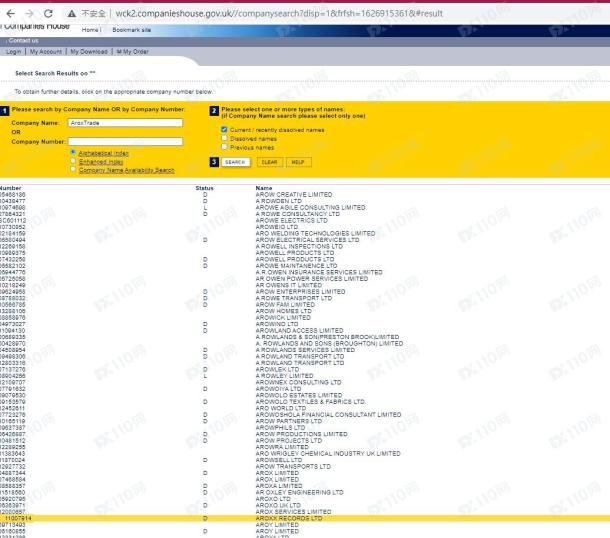This screenshot has height=538, width=610.
Task: Select AROWE AGILE CONSULTING LIMITED
Action: [310, 207]
